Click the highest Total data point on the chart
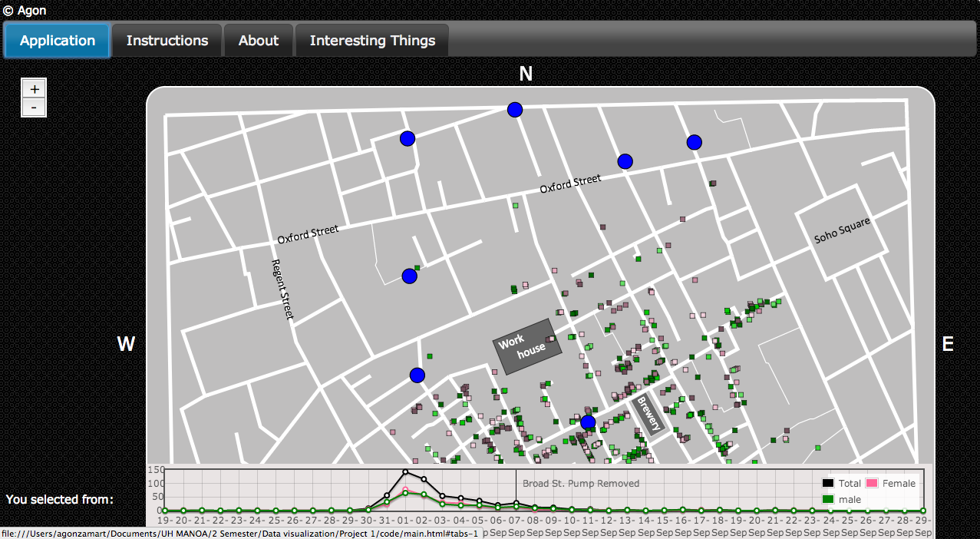The height and width of the screenshot is (539, 980). (405, 472)
